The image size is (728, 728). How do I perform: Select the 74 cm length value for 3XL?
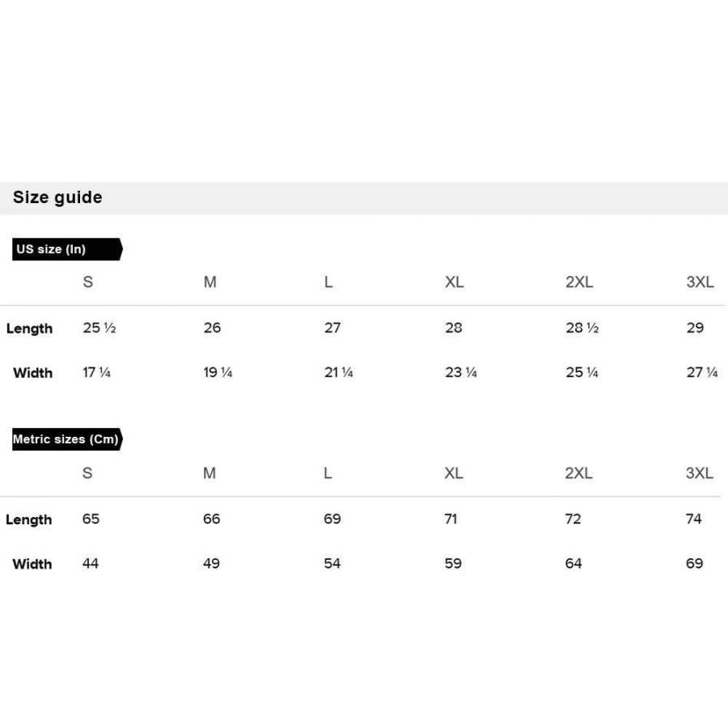tap(694, 519)
